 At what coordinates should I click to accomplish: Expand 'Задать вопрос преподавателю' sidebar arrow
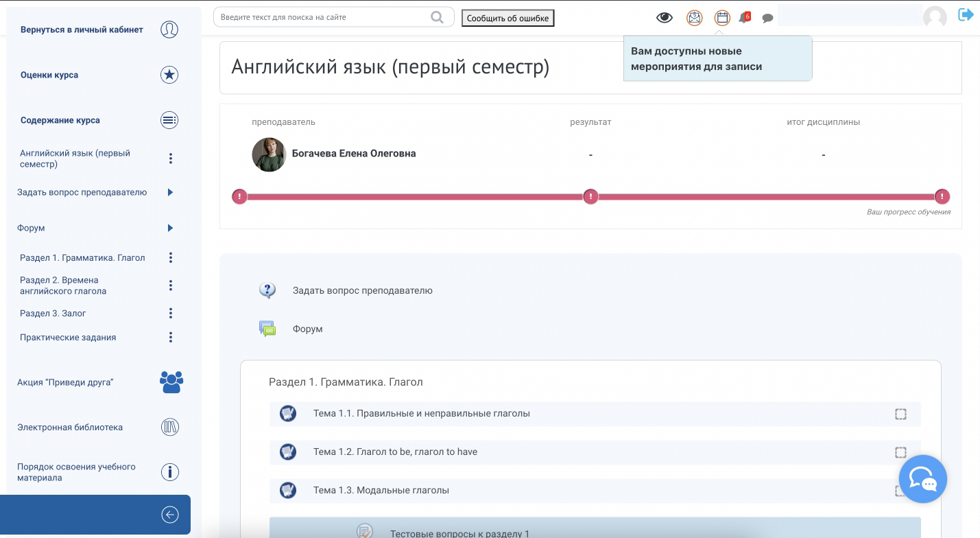coord(170,192)
